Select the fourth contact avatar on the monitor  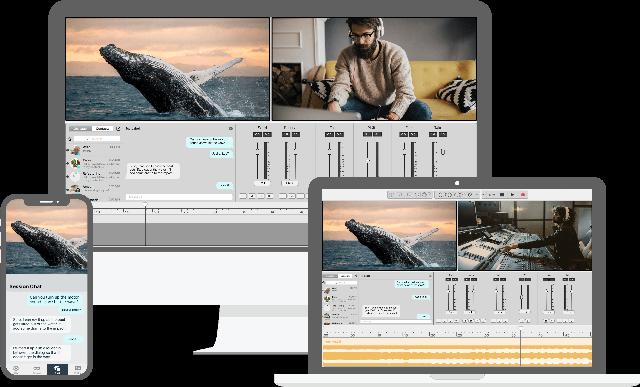click(75, 189)
